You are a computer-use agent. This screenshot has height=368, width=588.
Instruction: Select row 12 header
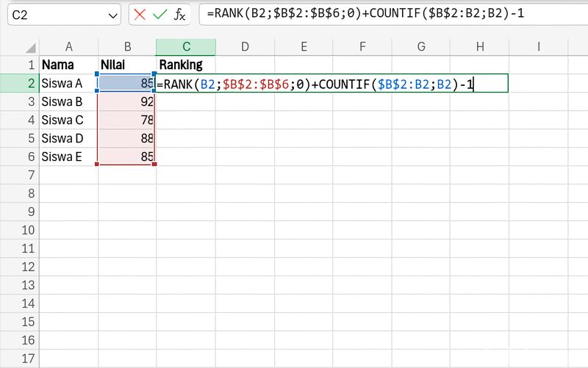(x=20, y=267)
